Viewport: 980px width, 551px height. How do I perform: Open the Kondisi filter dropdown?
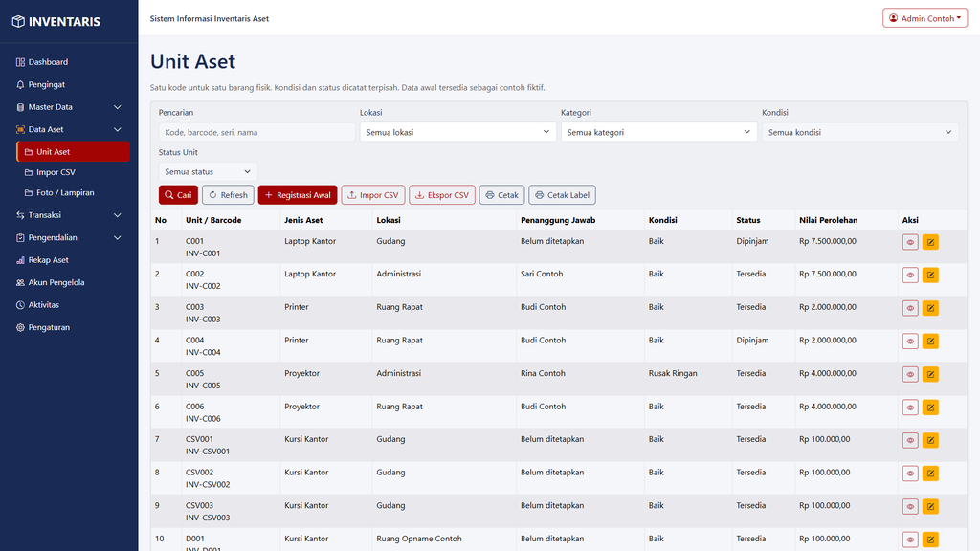(860, 132)
